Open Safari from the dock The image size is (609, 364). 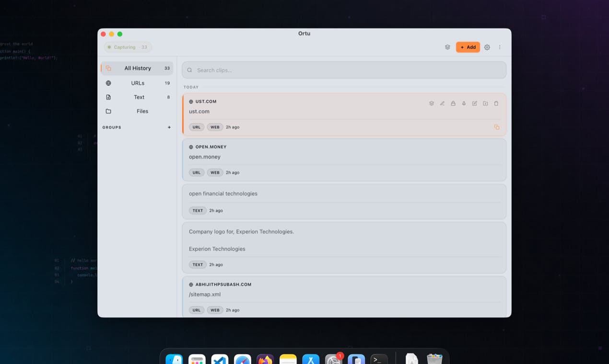coord(243,359)
